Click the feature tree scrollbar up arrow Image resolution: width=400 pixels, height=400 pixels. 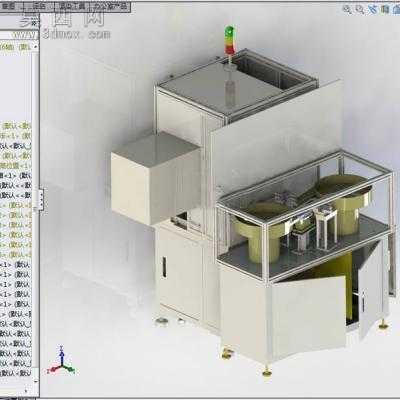point(36,46)
